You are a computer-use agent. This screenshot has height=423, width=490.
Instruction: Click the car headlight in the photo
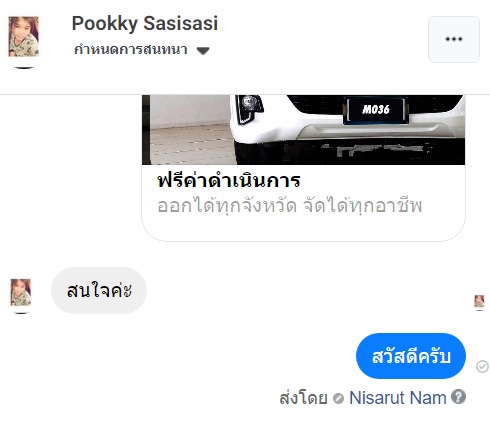tap(249, 107)
